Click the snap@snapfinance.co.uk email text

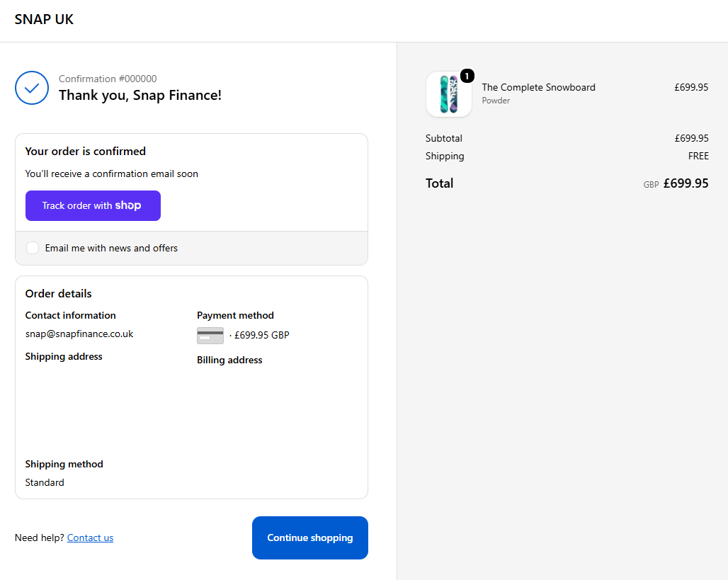[79, 334]
